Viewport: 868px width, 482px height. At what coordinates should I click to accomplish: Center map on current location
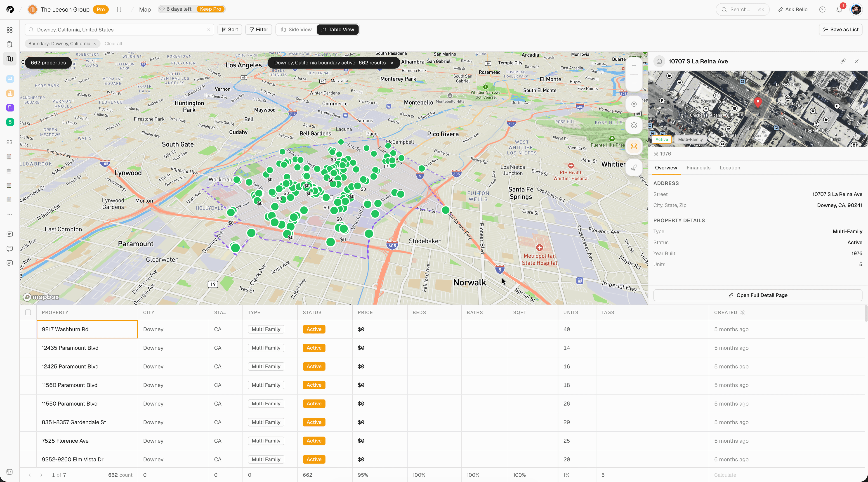[x=634, y=104]
